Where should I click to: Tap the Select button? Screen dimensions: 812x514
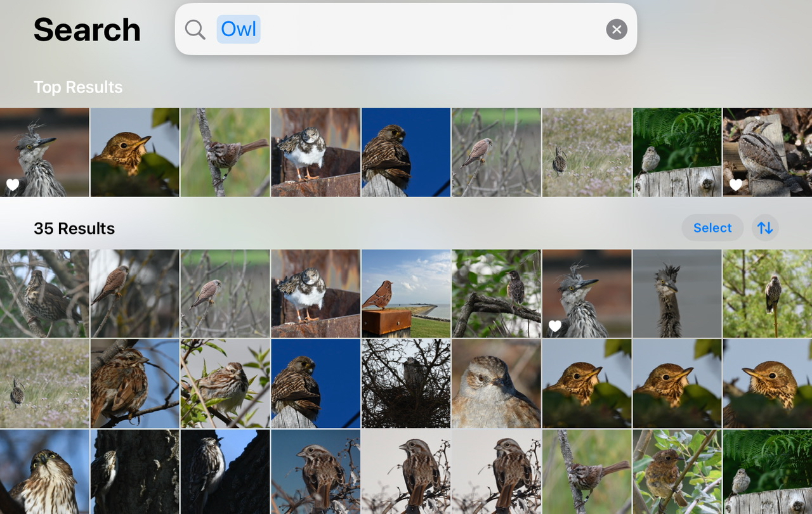(x=712, y=228)
